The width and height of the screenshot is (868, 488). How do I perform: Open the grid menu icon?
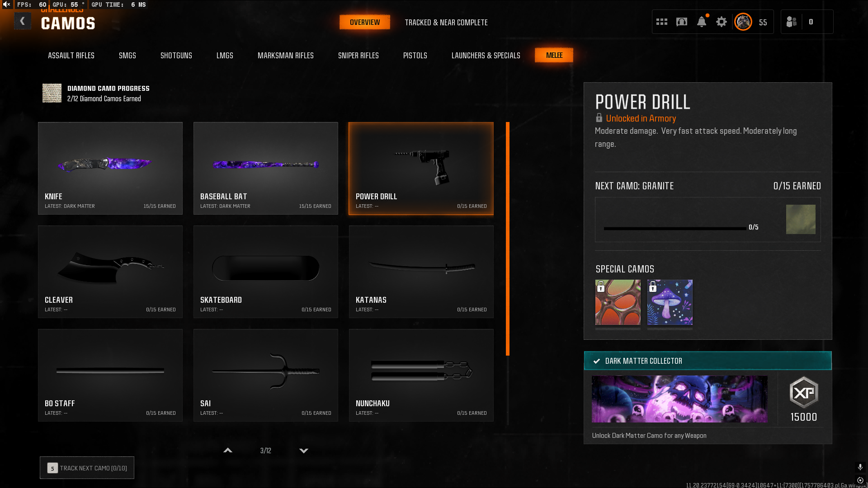[662, 22]
